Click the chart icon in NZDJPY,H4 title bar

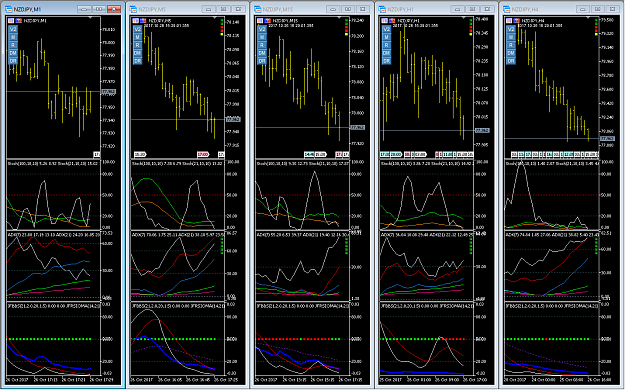[x=506, y=9]
